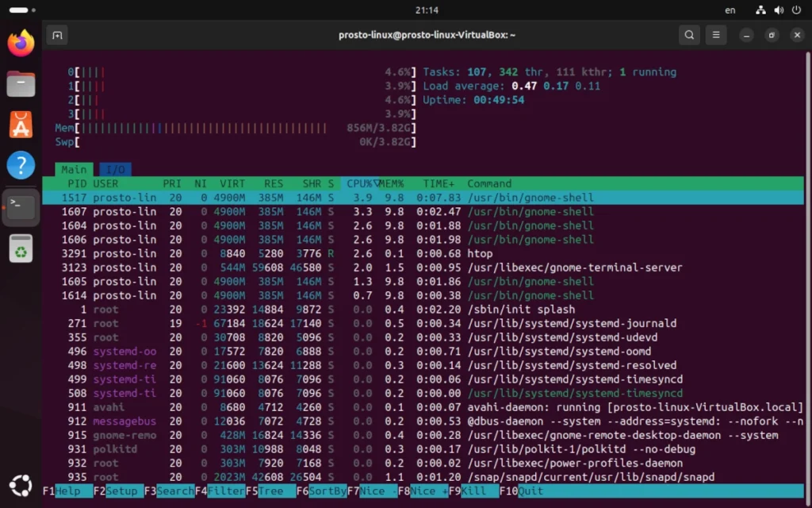Image resolution: width=812 pixels, height=508 pixels.
Task: Sort by the Command column header
Action: click(489, 183)
